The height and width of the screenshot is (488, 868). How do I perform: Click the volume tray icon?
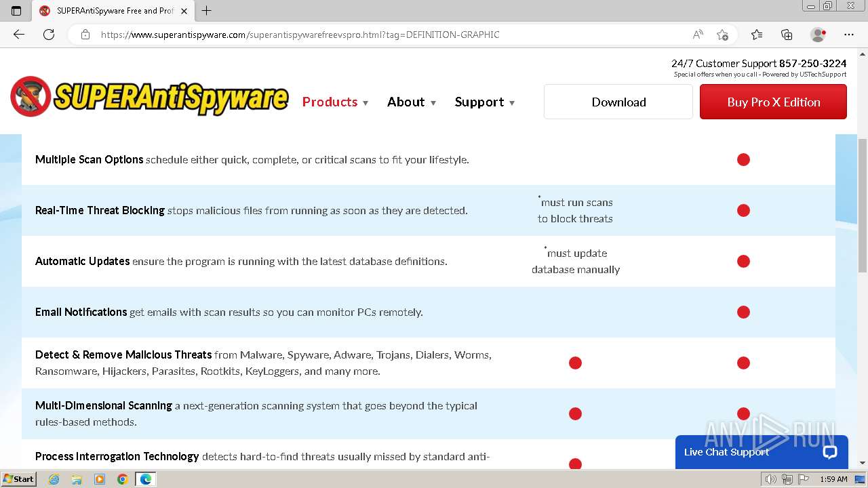771,479
